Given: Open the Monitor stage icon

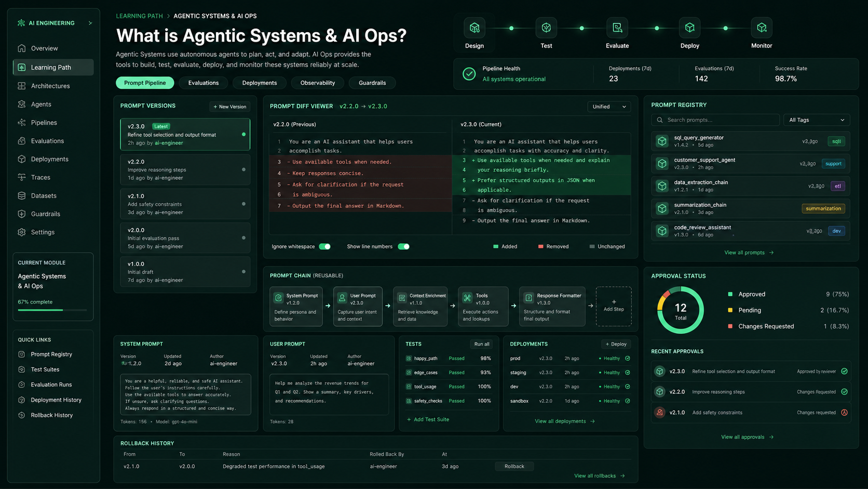Looking at the screenshot, I should pos(762,28).
